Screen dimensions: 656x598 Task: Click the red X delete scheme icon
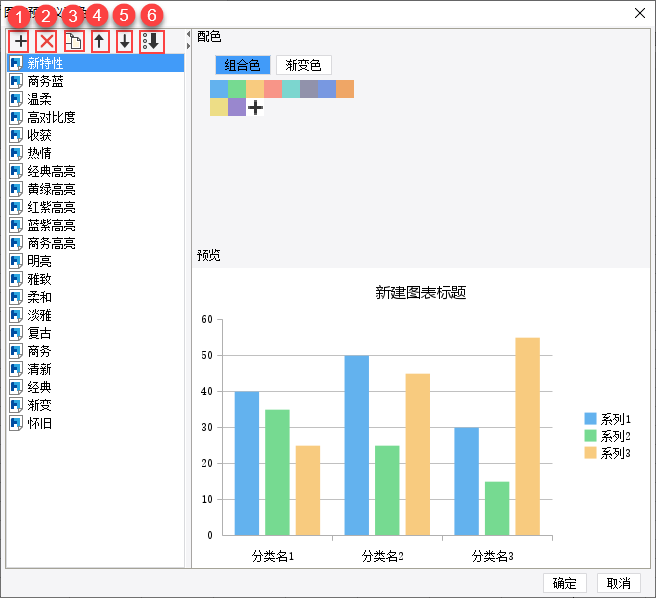46,41
